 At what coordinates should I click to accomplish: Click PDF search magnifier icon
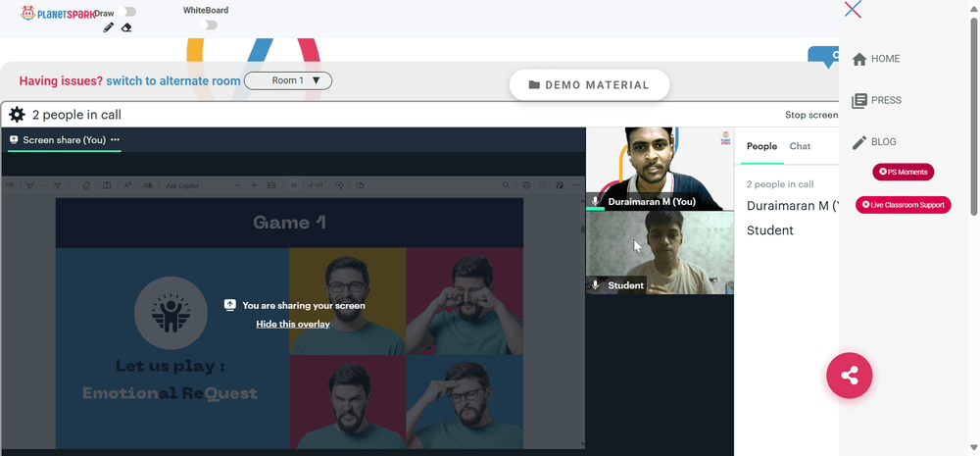click(506, 185)
